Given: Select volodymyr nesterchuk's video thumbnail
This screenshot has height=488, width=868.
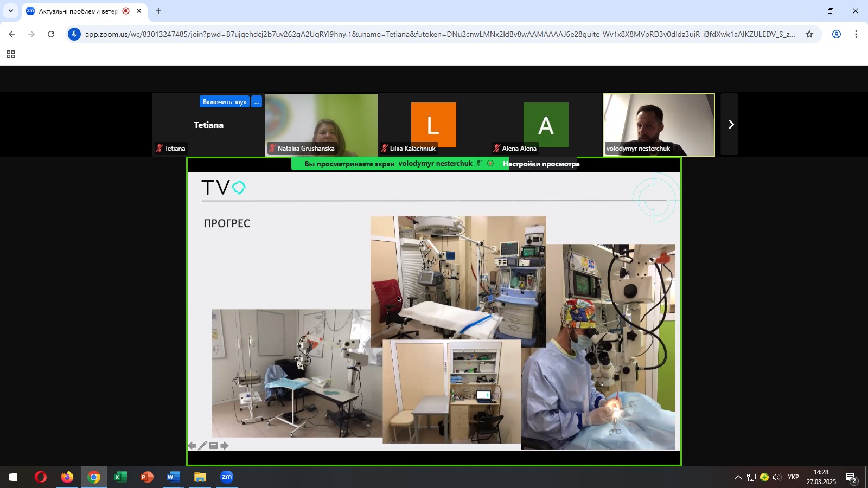Looking at the screenshot, I should pyautogui.click(x=659, y=125).
